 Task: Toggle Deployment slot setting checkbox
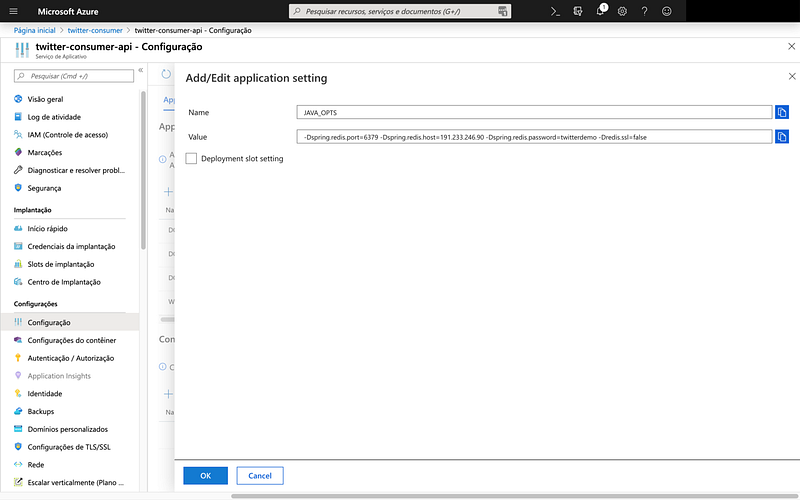click(x=191, y=159)
